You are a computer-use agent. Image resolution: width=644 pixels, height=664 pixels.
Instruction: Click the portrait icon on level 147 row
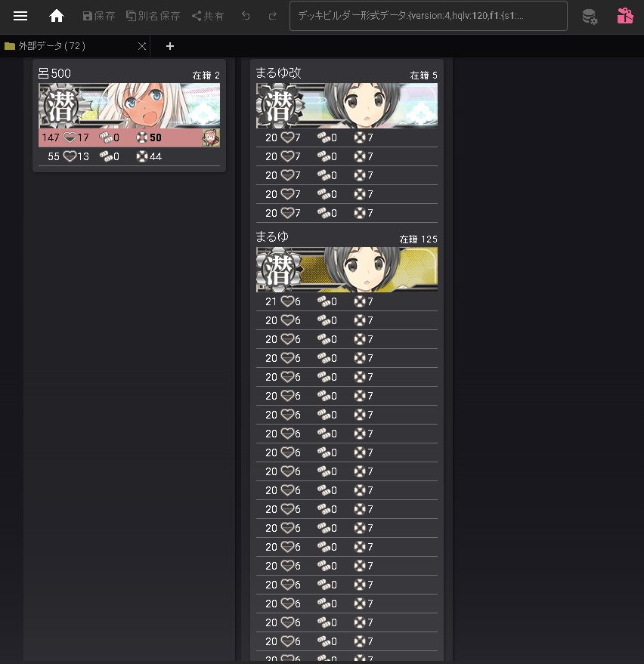(211, 137)
